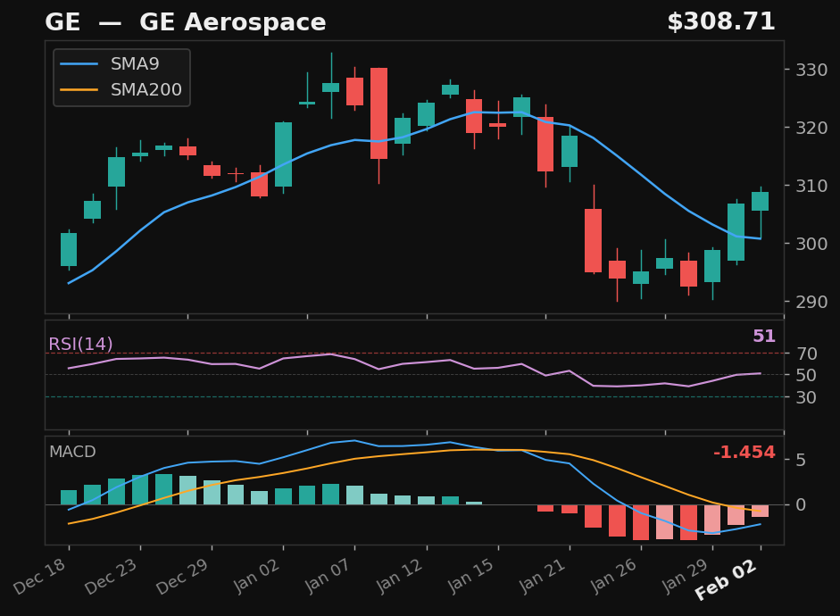Click the RSI 70 axis label
Image resolution: width=840 pixels, height=616 pixels.
[806, 354]
